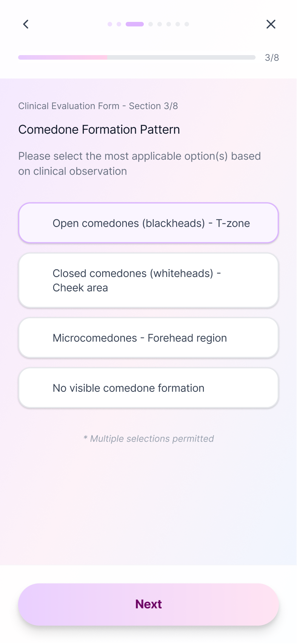Tap the Multiple selections permitted note
This screenshot has width=297, height=644.
click(148, 439)
